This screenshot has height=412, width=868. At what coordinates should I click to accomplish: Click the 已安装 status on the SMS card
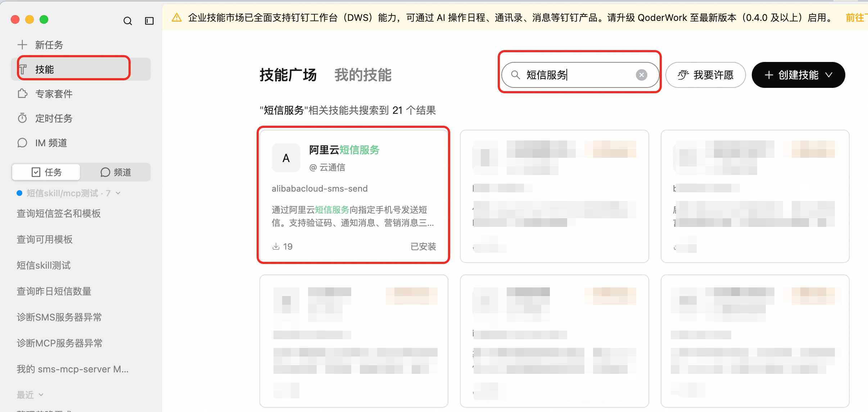423,246
